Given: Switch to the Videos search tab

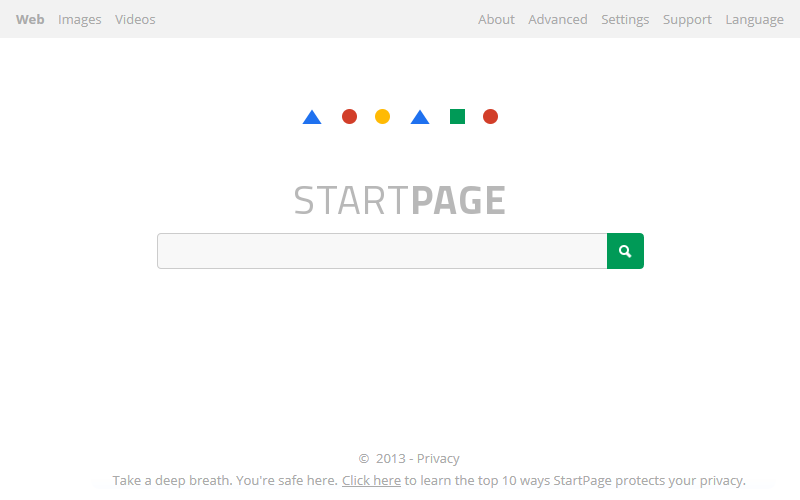Looking at the screenshot, I should (x=135, y=19).
